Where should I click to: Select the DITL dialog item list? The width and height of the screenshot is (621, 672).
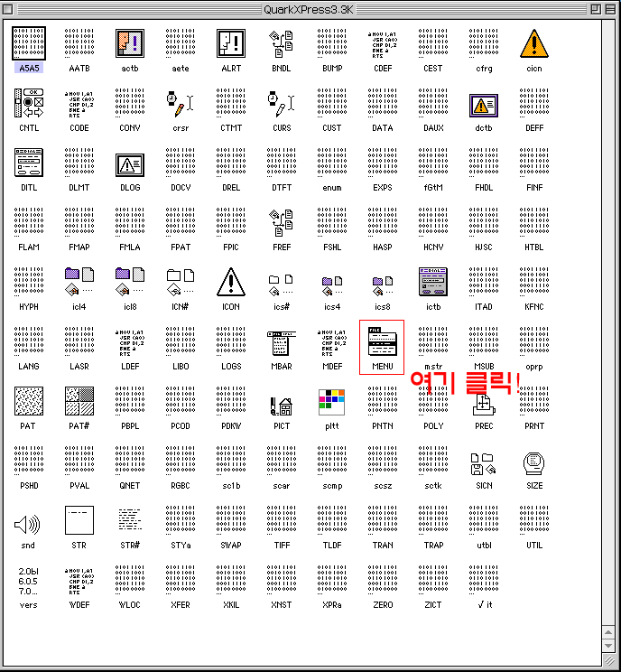pyautogui.click(x=29, y=164)
